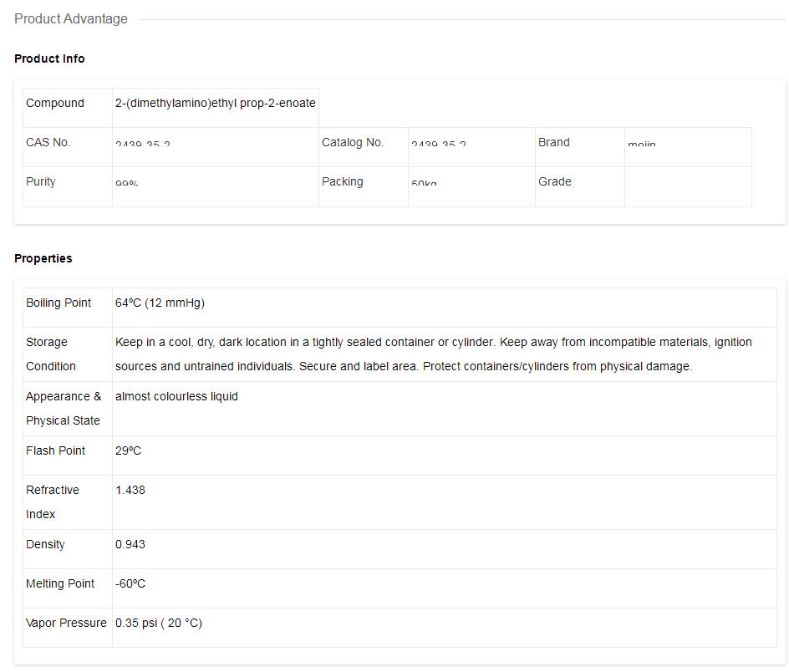The width and height of the screenshot is (789, 672).
Task: Select the compound name 2-(dimethylamino)ethyl prop-2-enoate
Action: pyautogui.click(x=215, y=103)
